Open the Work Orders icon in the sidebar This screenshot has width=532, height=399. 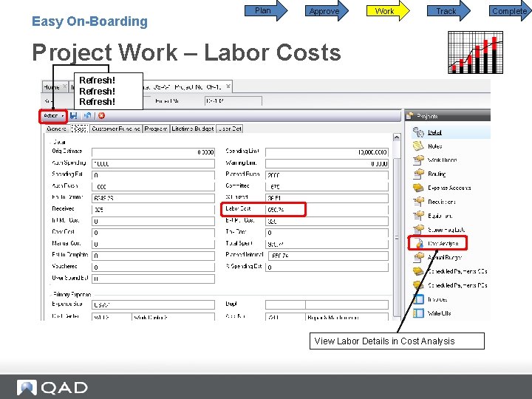pos(418,160)
